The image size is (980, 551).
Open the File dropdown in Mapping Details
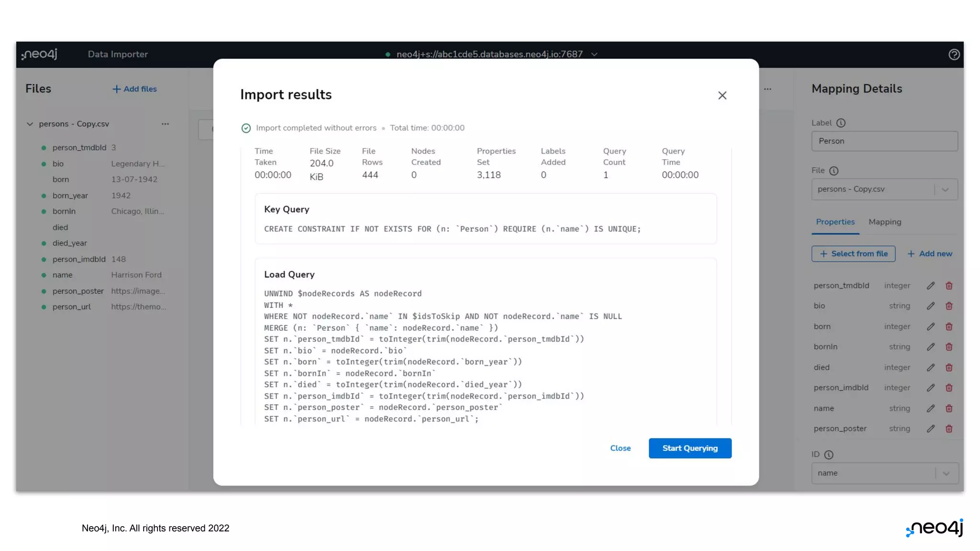click(945, 189)
